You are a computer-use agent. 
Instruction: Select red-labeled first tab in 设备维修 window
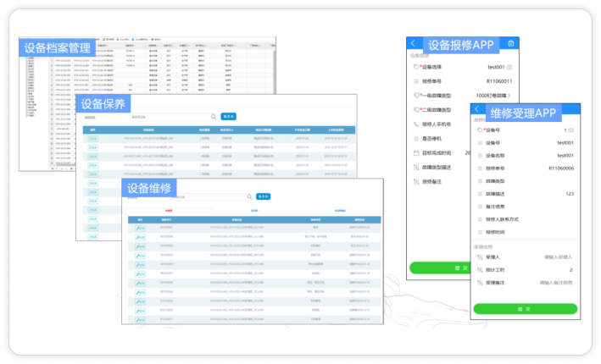click(x=169, y=211)
